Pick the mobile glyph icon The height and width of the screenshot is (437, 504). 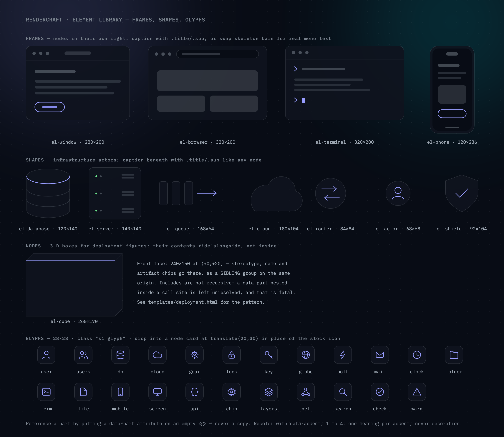[120, 392]
